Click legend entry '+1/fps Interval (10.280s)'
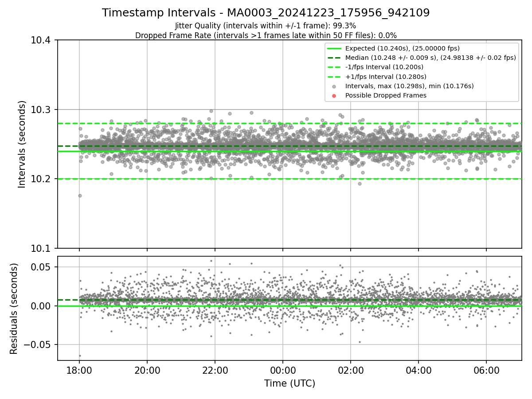This screenshot has width=532, height=399. click(x=385, y=77)
